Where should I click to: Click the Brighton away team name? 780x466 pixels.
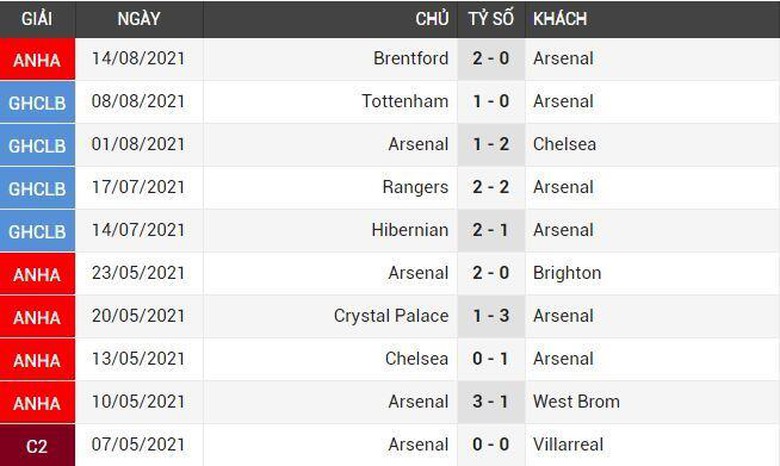coord(567,273)
